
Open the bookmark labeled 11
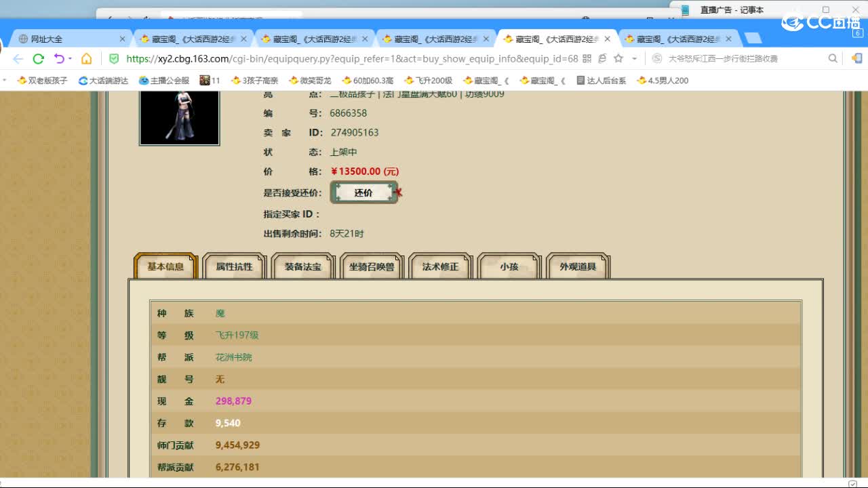(210, 81)
